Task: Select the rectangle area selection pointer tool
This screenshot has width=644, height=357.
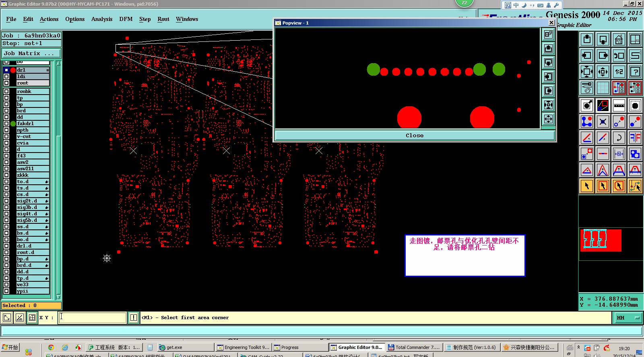Action: [x=603, y=186]
